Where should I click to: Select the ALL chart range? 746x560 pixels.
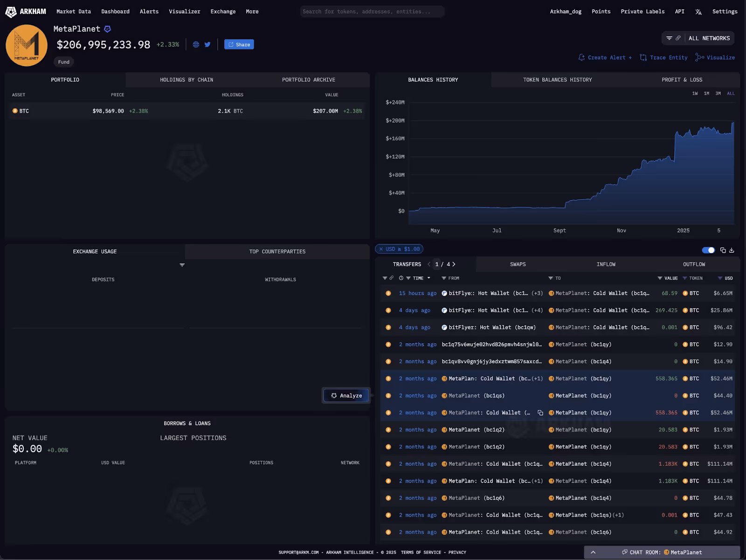click(x=731, y=94)
